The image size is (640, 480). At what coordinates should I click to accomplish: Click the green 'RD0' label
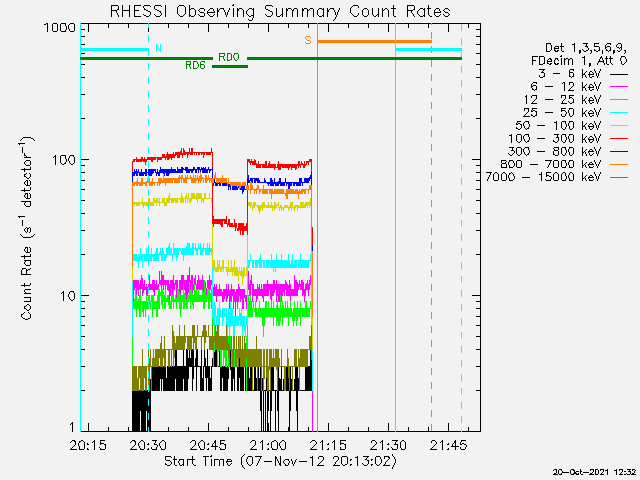[229, 57]
